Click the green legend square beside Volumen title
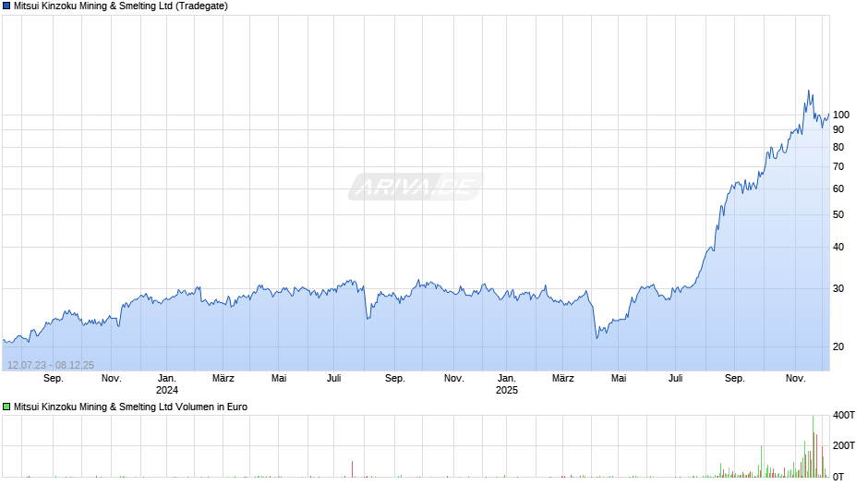868x486 pixels. point(6,407)
